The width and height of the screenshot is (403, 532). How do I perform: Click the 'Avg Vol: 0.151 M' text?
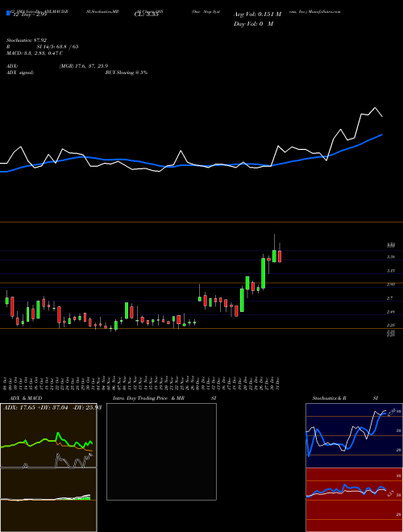point(257,15)
